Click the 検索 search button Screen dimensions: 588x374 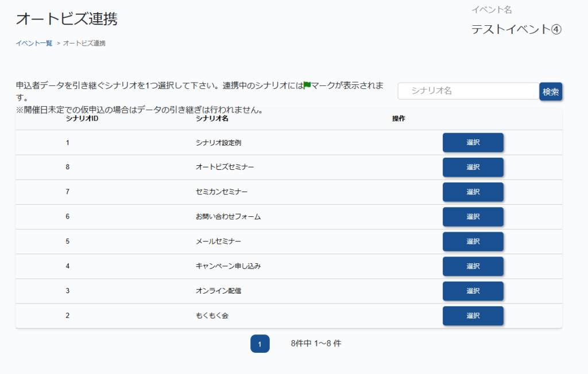551,91
